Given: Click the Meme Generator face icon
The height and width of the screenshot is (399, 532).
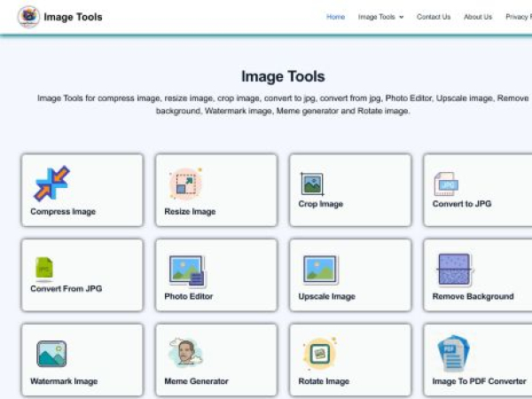Looking at the screenshot, I should click(185, 353).
